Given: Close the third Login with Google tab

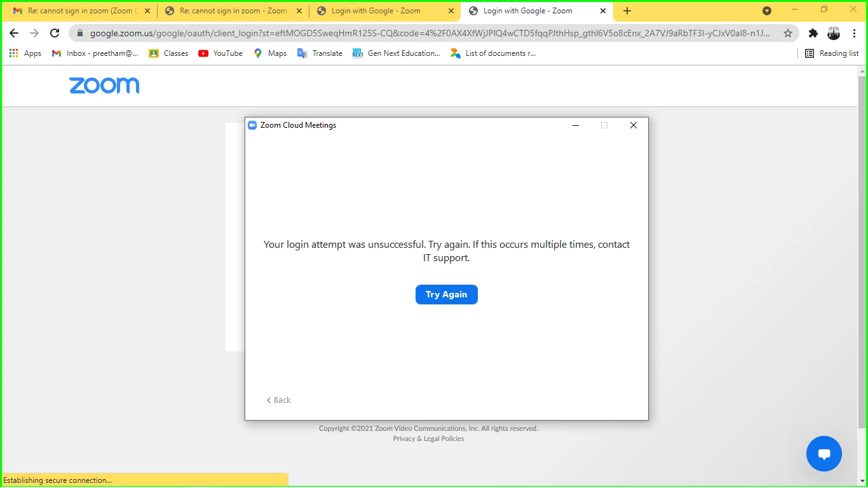Looking at the screenshot, I should 451,11.
